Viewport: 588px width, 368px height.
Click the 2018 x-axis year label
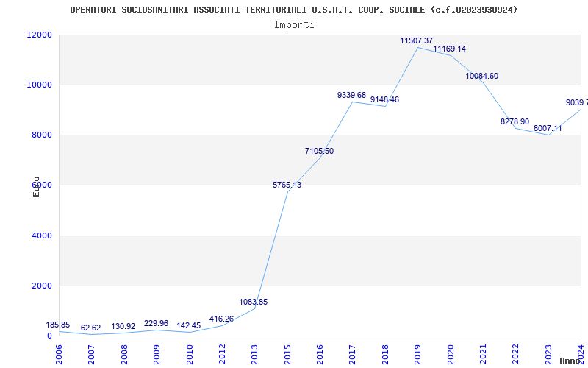coord(385,354)
